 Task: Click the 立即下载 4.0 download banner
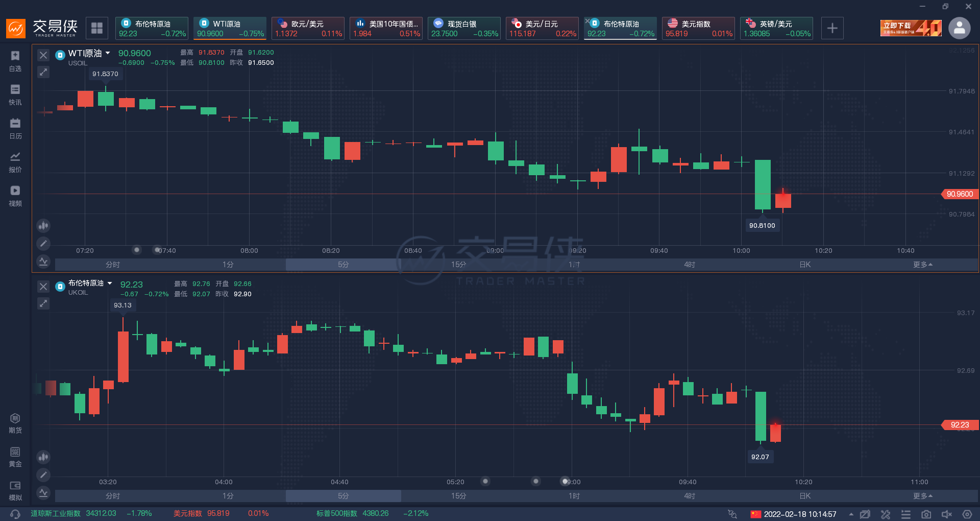(x=911, y=28)
